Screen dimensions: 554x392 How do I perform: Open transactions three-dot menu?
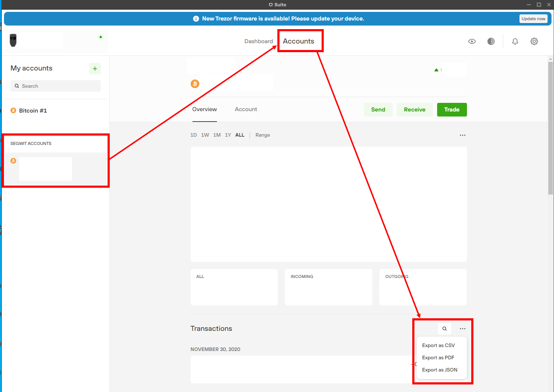[x=463, y=328]
